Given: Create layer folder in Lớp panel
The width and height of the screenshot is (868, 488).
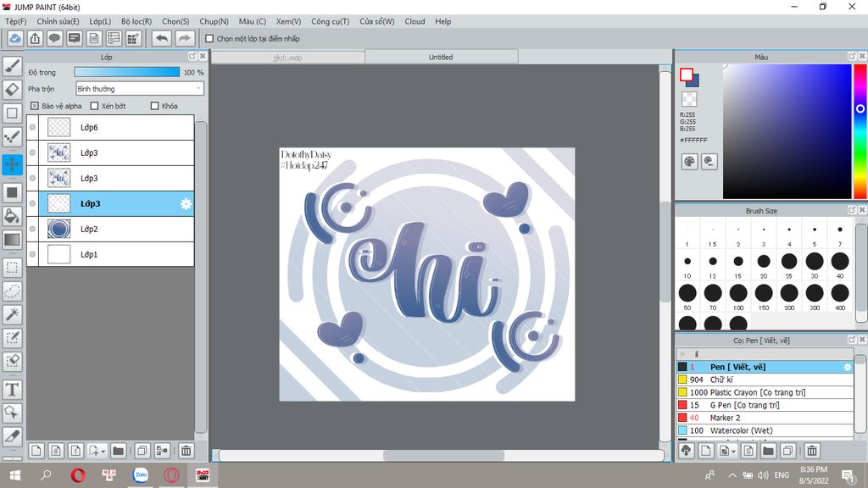Looking at the screenshot, I should pyautogui.click(x=118, y=451).
